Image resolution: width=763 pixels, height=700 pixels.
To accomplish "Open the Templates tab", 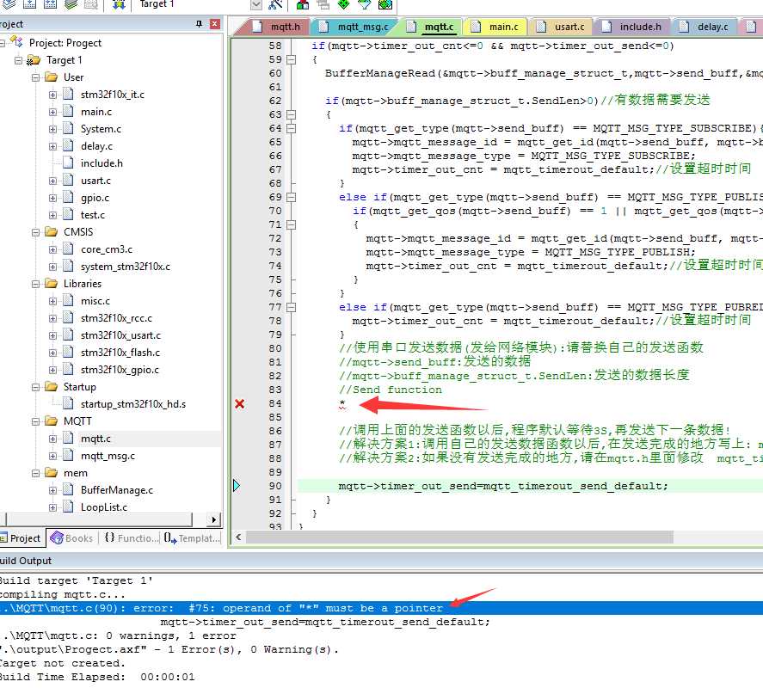I will [x=191, y=538].
